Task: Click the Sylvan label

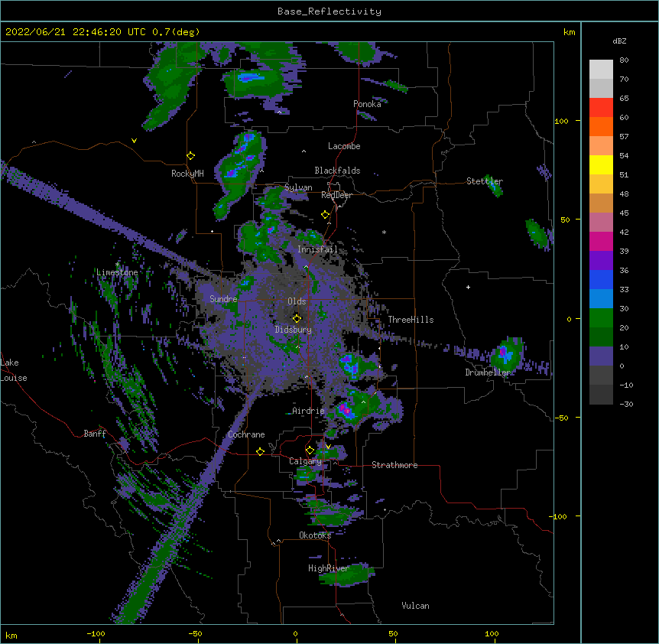Action: [298, 187]
